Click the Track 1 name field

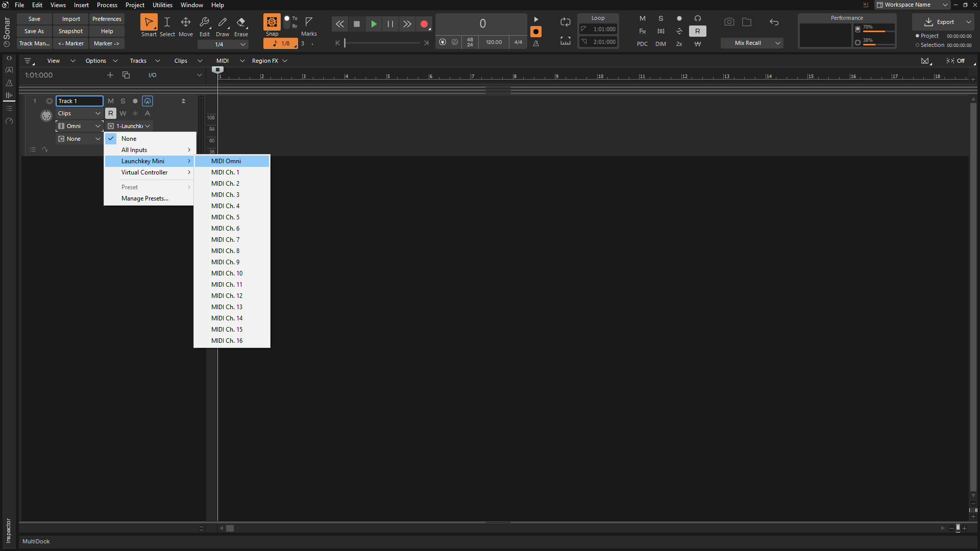click(x=79, y=101)
